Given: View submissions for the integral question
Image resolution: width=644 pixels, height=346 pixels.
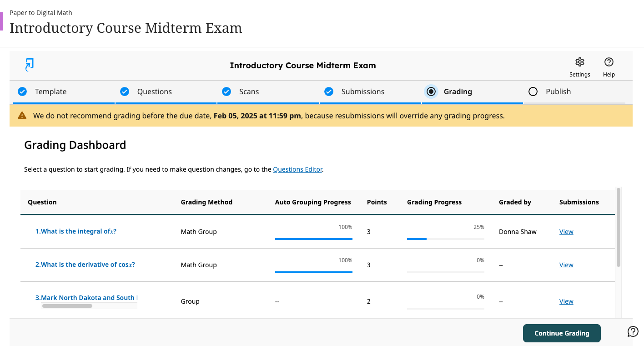Looking at the screenshot, I should 566,231.
